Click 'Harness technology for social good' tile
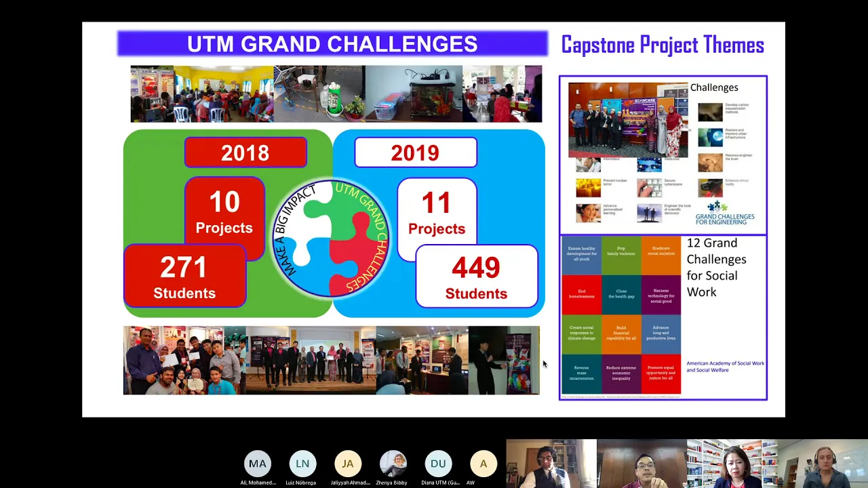 coord(660,294)
